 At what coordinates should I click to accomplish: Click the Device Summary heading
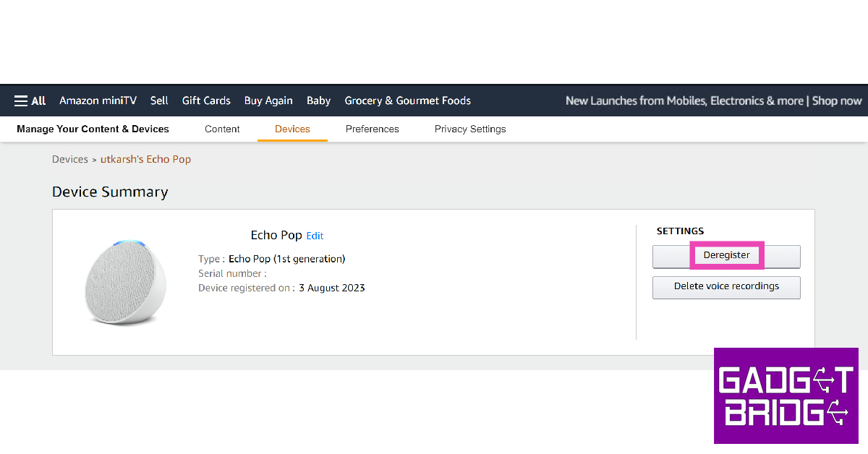(x=110, y=192)
